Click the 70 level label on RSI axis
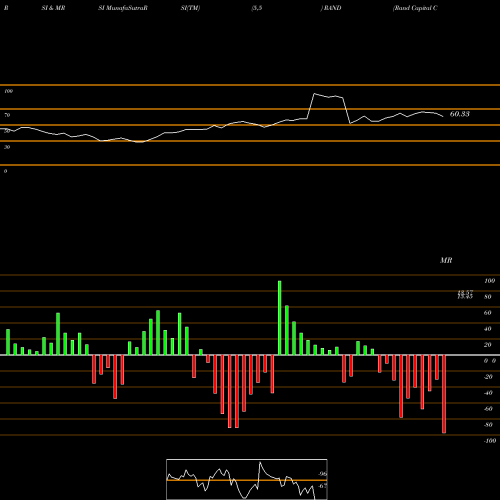Image resolution: width=500 pixels, height=500 pixels. point(7,115)
